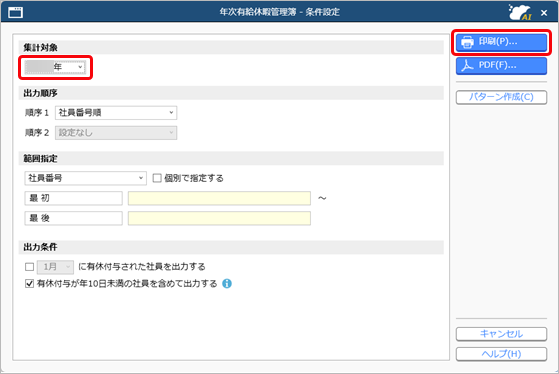Image resolution: width=559 pixels, height=374 pixels.
Task: Click the blue info icon beside 年10日未満 option
Action: (x=227, y=284)
